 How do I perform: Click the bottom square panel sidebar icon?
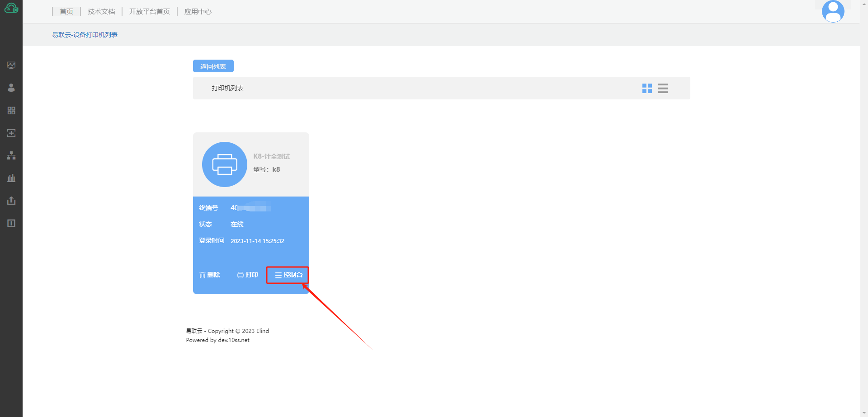[11, 223]
